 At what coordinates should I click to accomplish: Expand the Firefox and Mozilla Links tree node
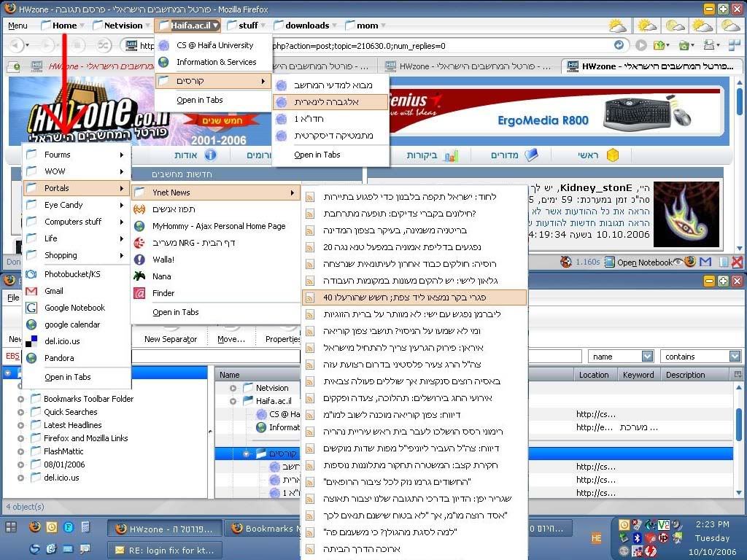click(x=20, y=438)
